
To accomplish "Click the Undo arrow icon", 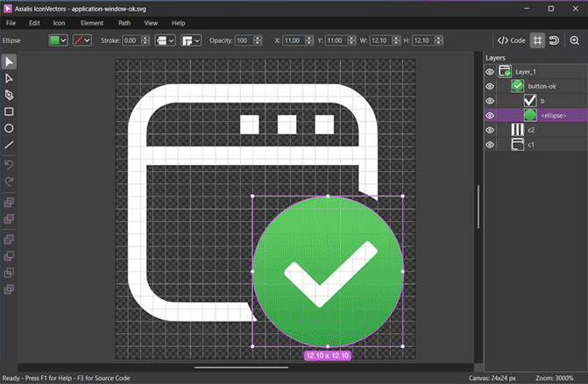I will (x=9, y=164).
